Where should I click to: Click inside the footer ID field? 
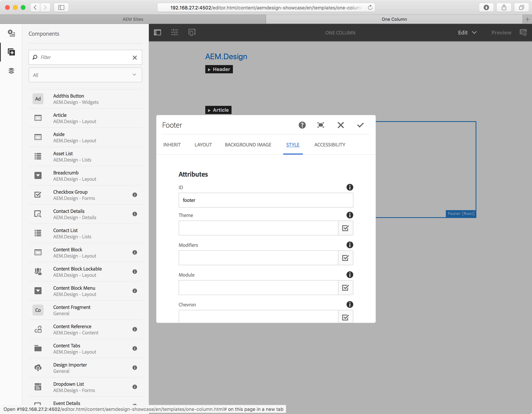point(266,200)
